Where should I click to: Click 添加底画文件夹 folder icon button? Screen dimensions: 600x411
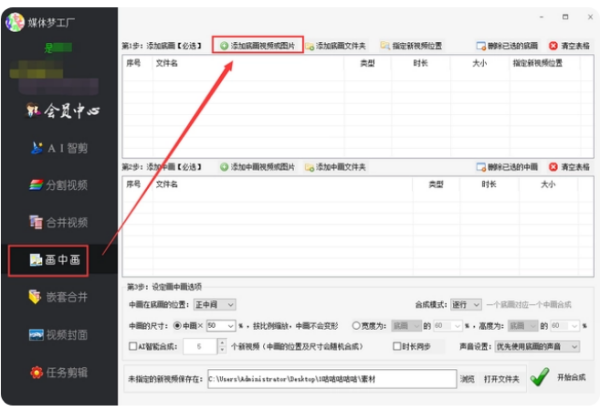336,46
